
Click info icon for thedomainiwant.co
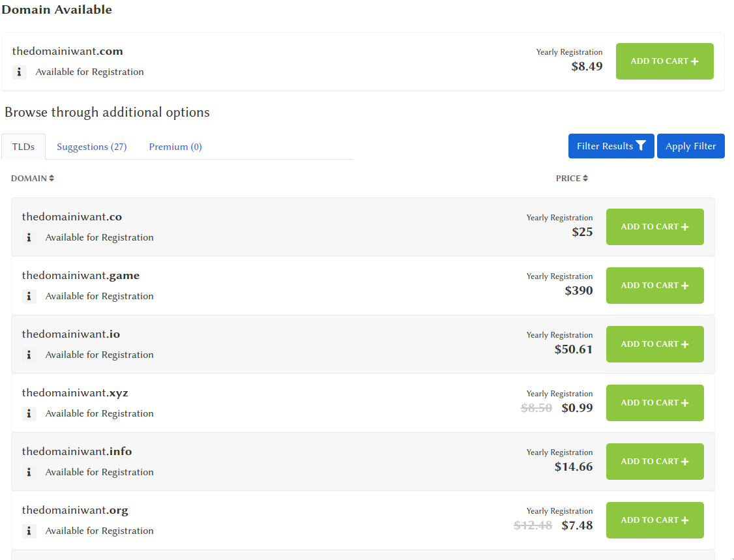tap(29, 238)
